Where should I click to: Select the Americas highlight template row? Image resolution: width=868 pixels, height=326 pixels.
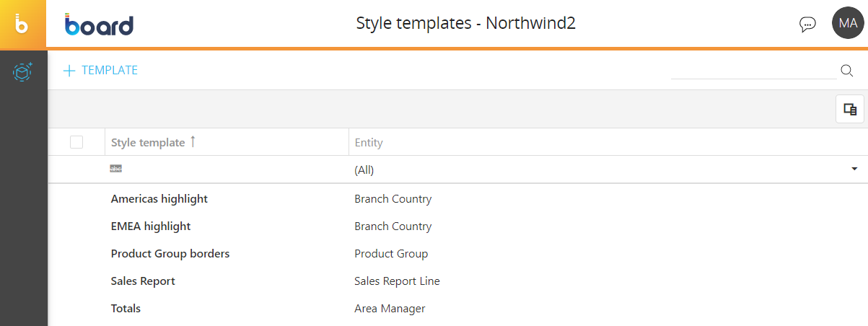159,199
